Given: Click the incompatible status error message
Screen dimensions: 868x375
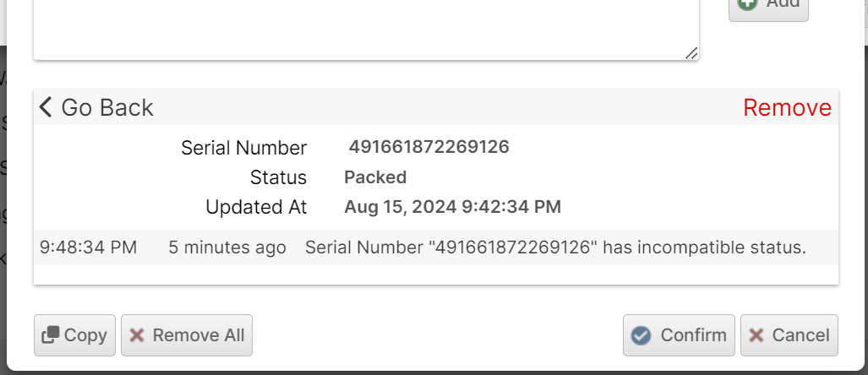Looking at the screenshot, I should click(x=555, y=247).
